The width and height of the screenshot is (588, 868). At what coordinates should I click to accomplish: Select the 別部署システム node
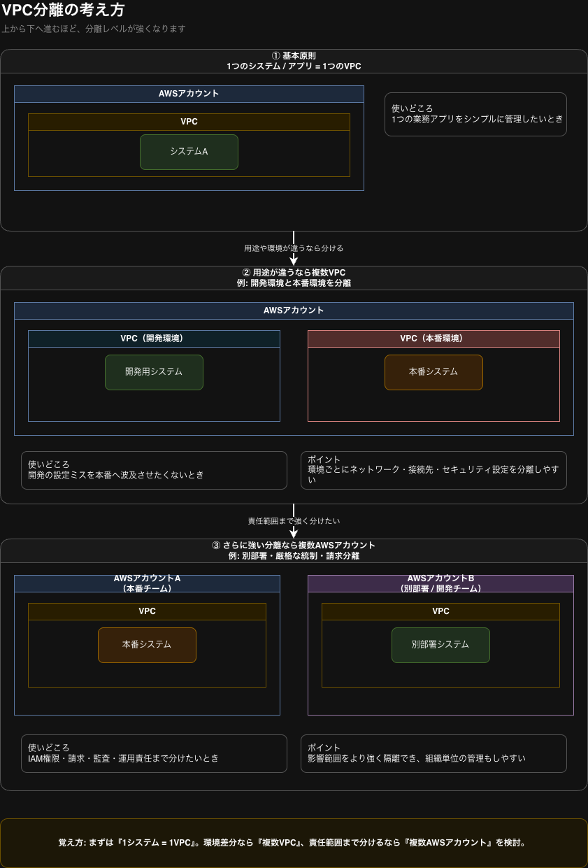point(440,645)
